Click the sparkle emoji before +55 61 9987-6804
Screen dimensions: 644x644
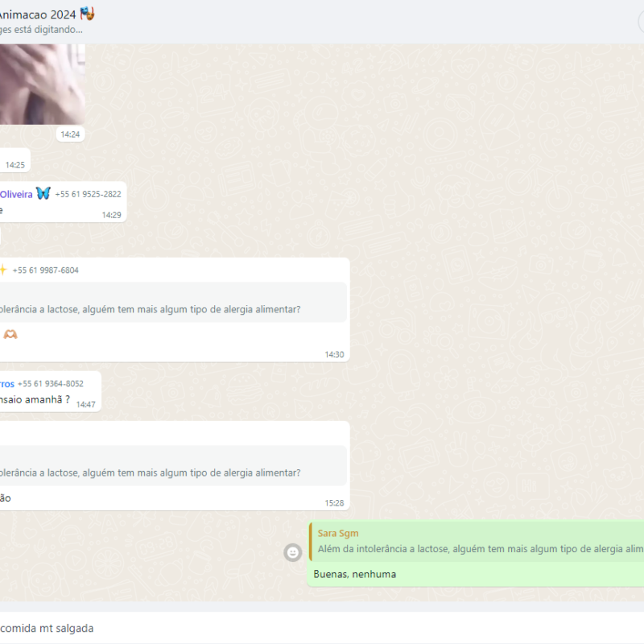[x=3, y=270]
